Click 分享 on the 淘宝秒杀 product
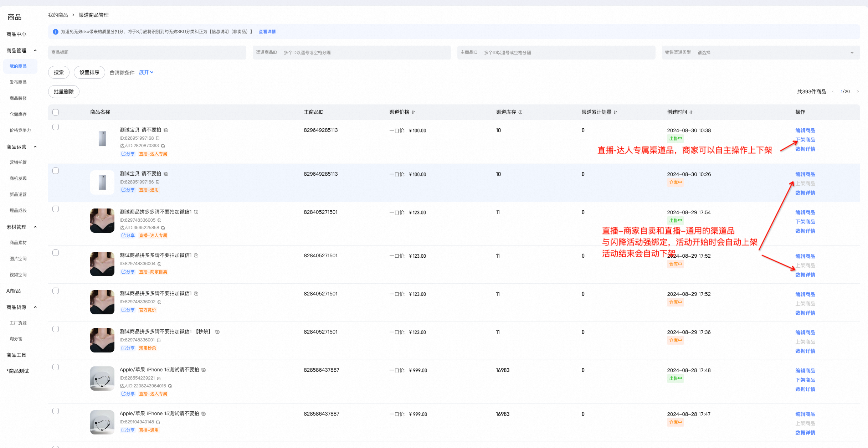Viewport: 868px width, 448px height. [128, 348]
